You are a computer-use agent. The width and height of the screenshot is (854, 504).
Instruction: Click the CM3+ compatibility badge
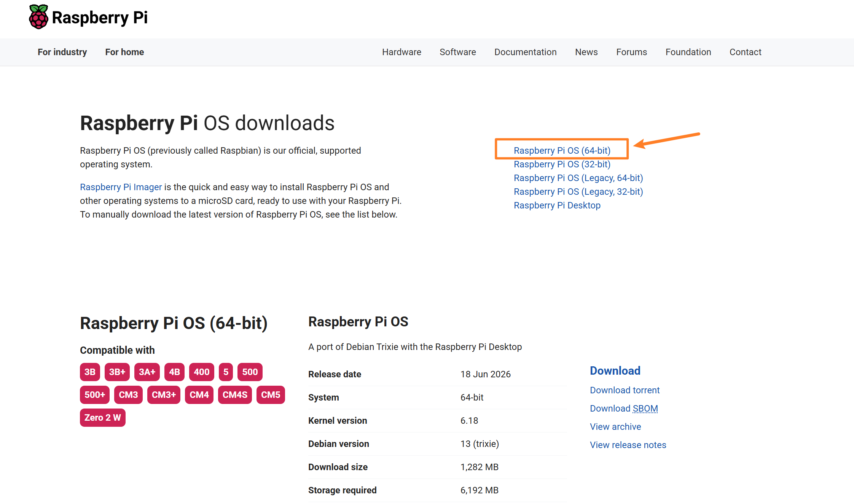click(164, 395)
